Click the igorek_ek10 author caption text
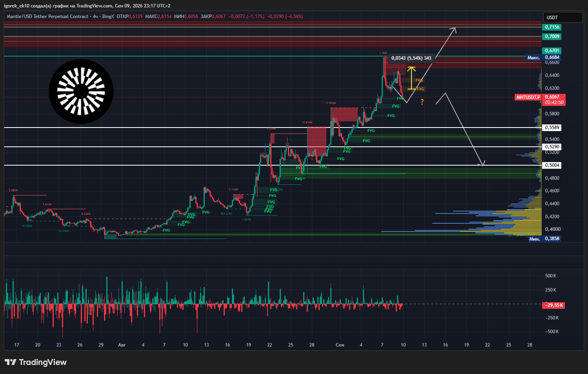Image resolution: width=588 pixels, height=374 pixels. (x=87, y=6)
